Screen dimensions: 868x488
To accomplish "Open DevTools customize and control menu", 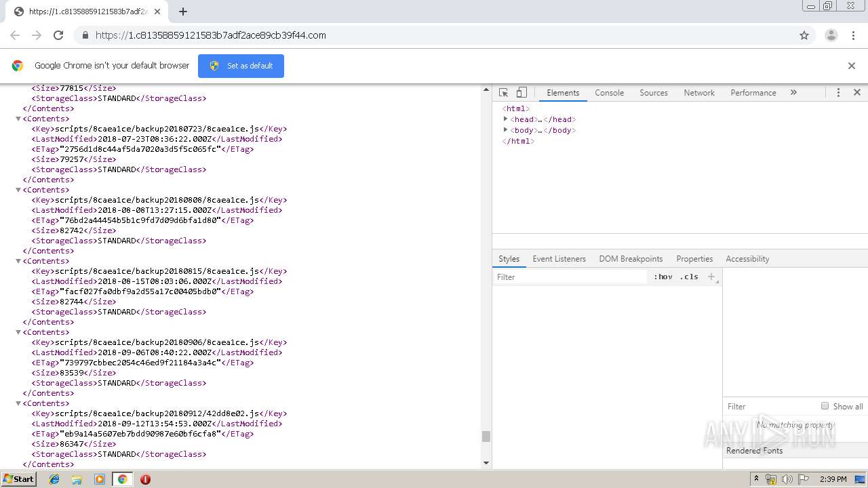I will pyautogui.click(x=838, y=93).
